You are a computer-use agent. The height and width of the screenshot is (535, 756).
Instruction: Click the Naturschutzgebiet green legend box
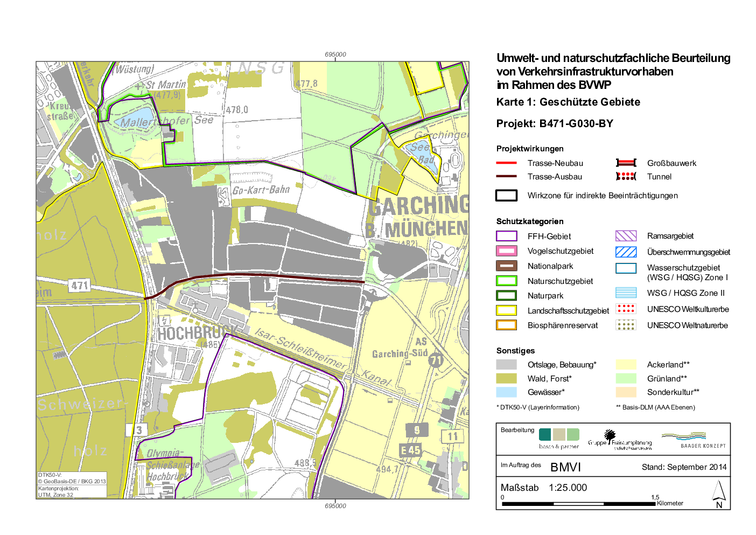[506, 281]
